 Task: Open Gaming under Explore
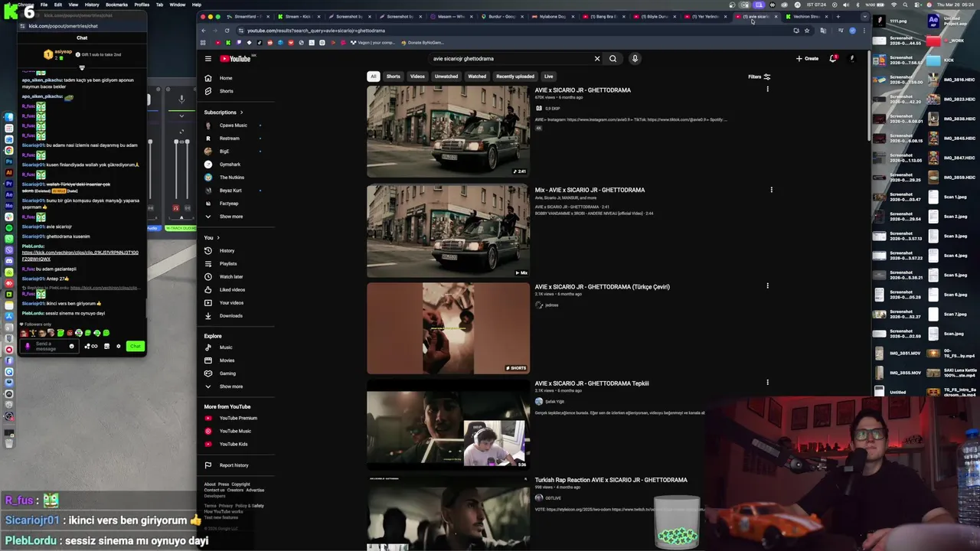point(227,373)
